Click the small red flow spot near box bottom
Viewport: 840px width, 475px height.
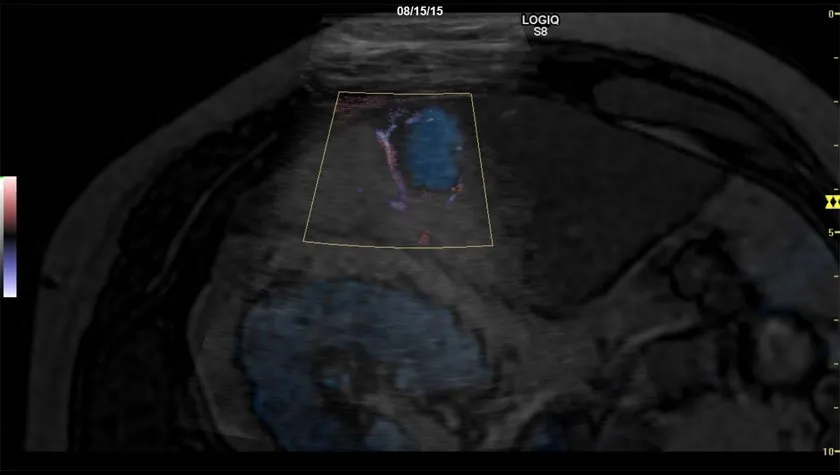click(423, 238)
